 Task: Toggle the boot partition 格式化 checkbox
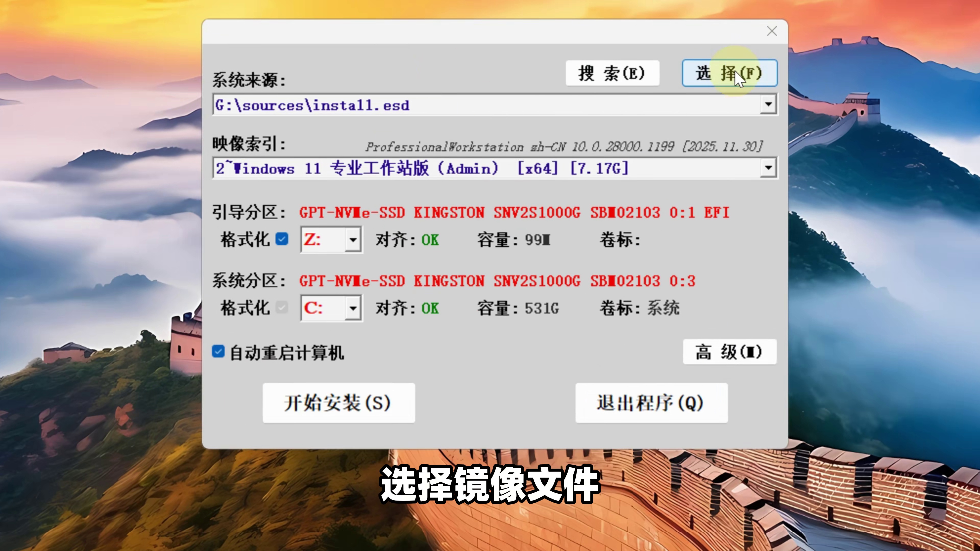(282, 239)
